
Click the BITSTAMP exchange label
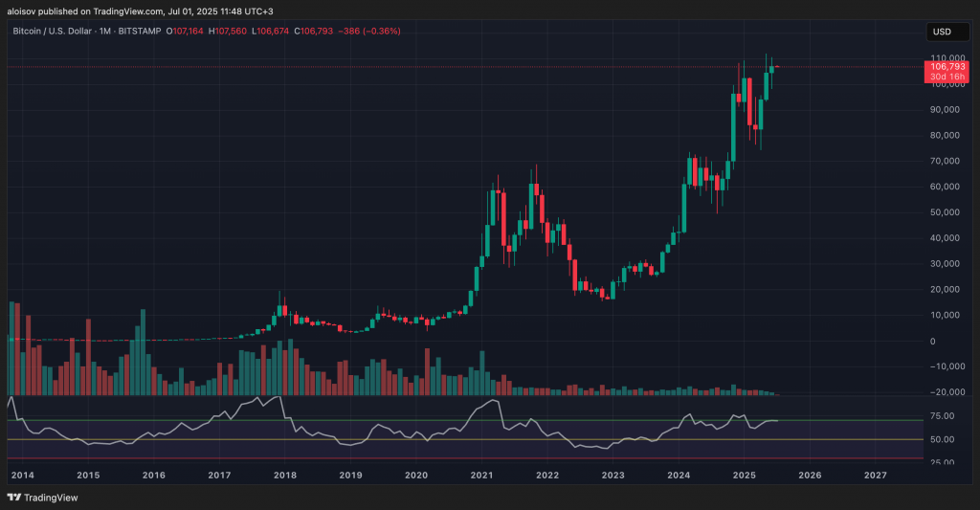click(x=143, y=32)
